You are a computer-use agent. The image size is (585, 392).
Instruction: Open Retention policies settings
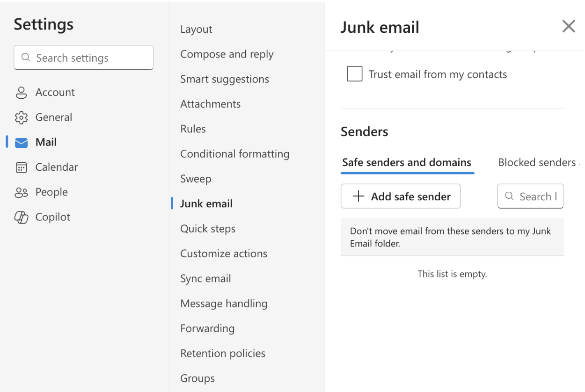click(x=223, y=354)
